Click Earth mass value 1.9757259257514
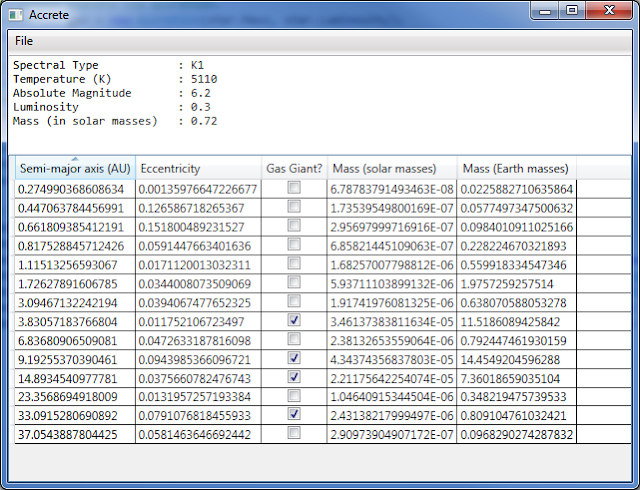The height and width of the screenshot is (490, 640). click(x=507, y=284)
